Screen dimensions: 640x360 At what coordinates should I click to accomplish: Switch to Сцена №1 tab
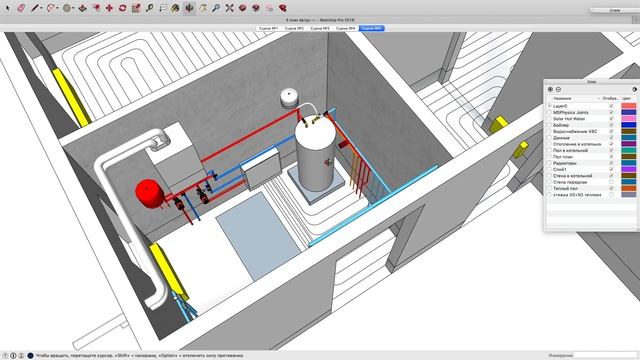point(269,28)
